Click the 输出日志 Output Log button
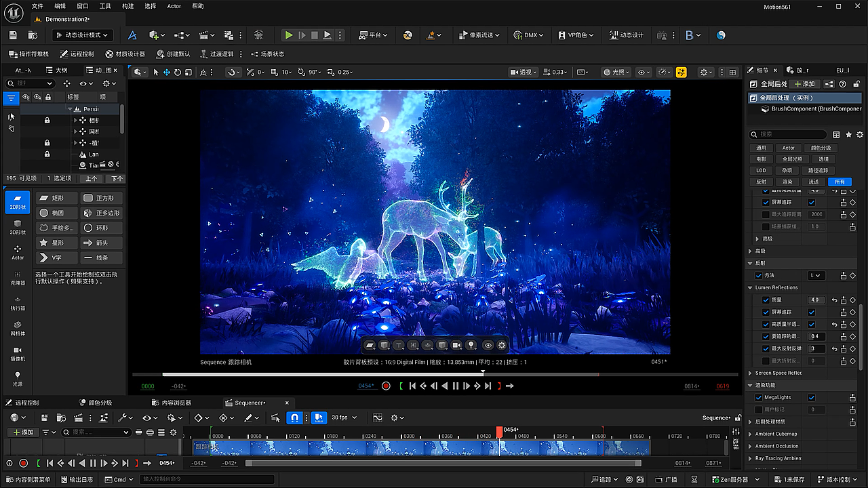 (x=76, y=480)
